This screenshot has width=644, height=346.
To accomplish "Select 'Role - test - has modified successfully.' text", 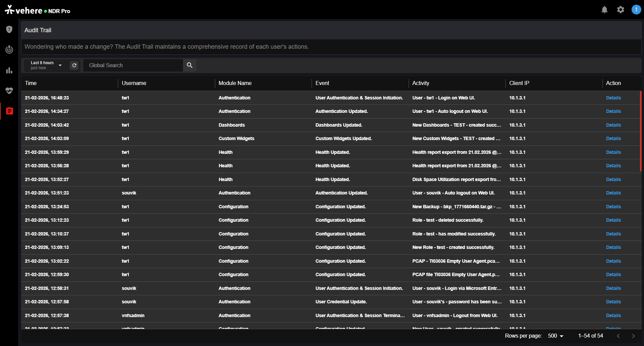I will tap(454, 234).
